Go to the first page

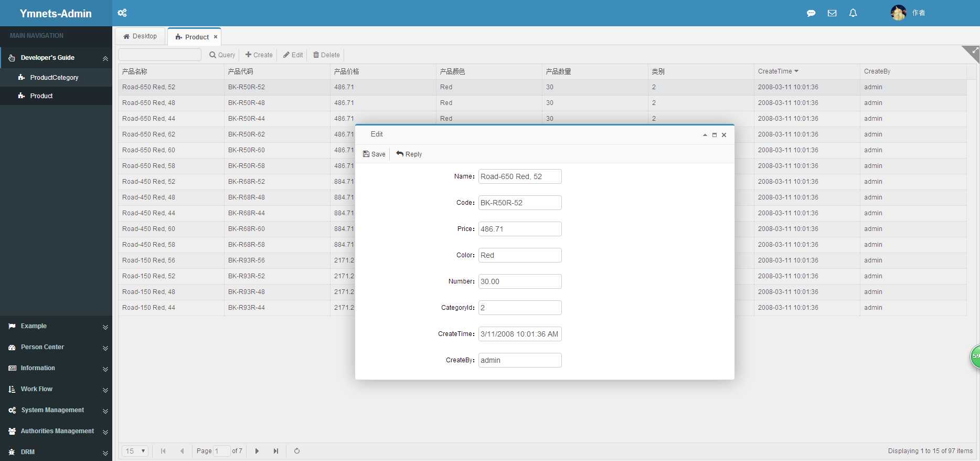tap(163, 451)
